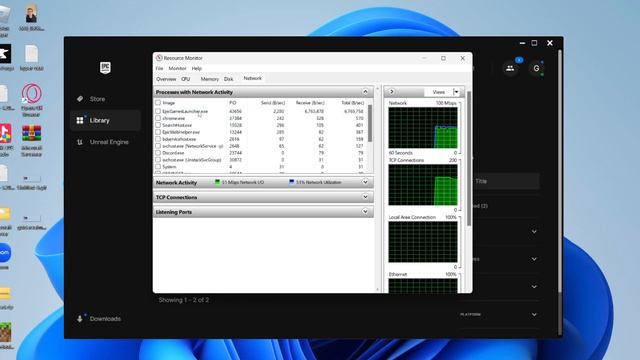Click the blue Network Utilization legend square
Viewport: 640px width, 360px height.
291,182
